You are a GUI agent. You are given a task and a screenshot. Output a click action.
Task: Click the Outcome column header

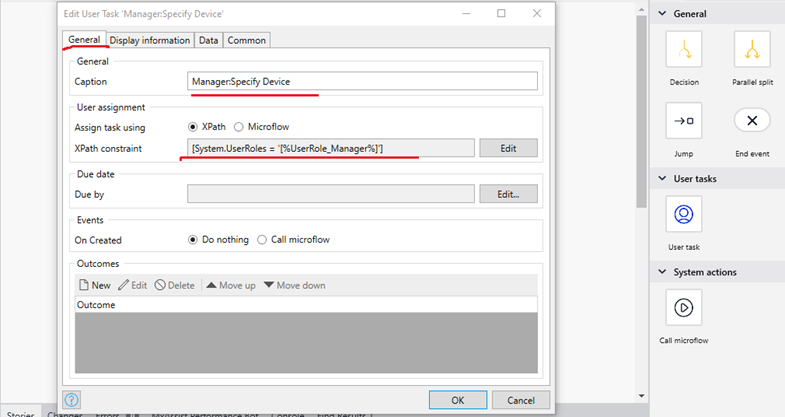[306, 304]
